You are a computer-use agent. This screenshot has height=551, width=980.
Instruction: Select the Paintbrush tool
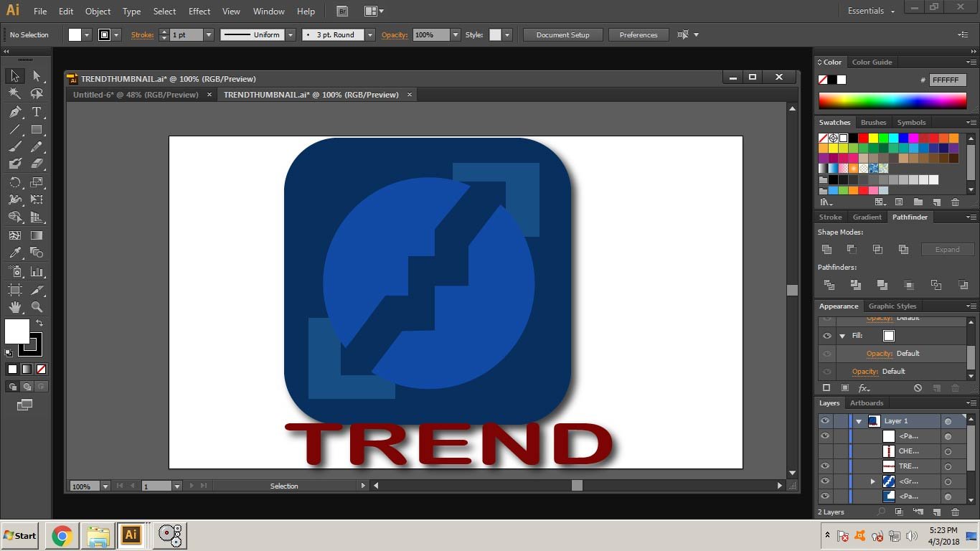point(14,147)
